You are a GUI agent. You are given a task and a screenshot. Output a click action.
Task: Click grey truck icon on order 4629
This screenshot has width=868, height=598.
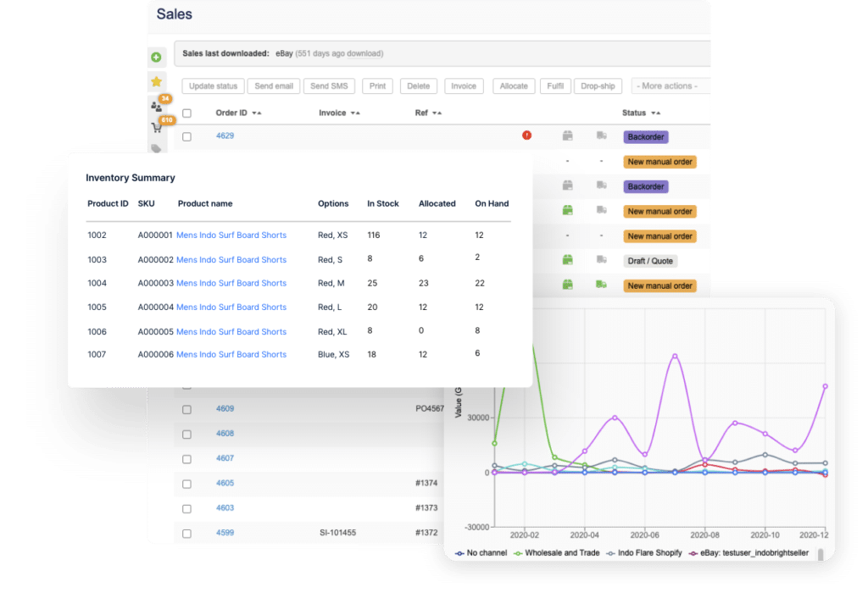pos(602,136)
